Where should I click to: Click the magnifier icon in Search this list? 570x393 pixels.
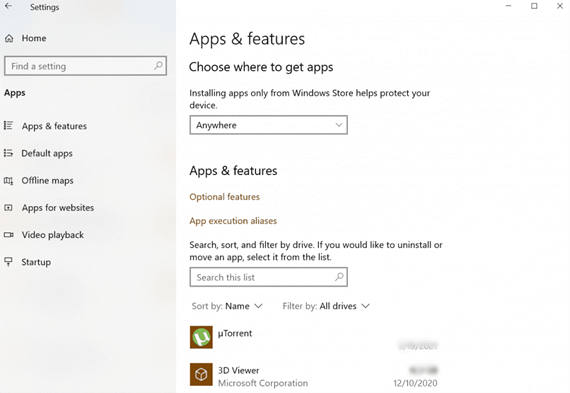pos(339,277)
